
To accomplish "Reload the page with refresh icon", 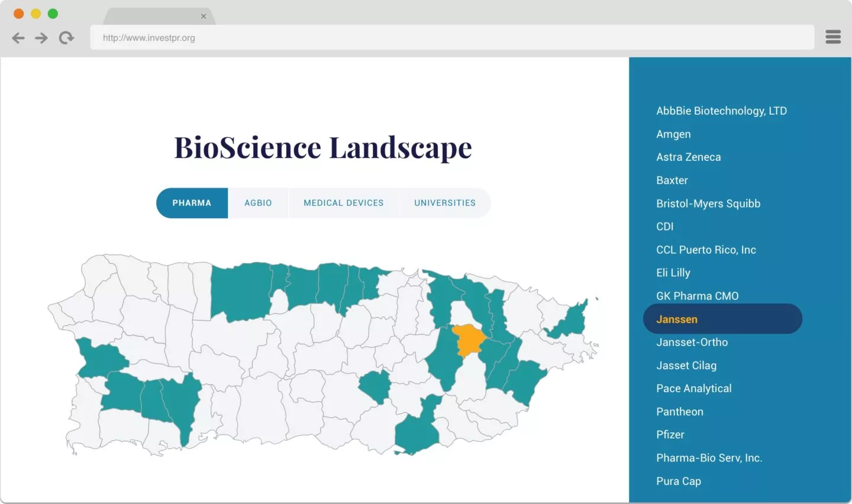I will 66,38.
